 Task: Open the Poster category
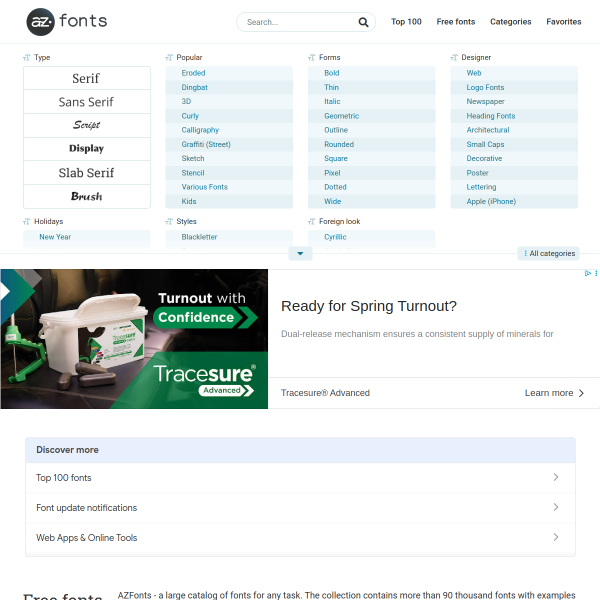514,173
